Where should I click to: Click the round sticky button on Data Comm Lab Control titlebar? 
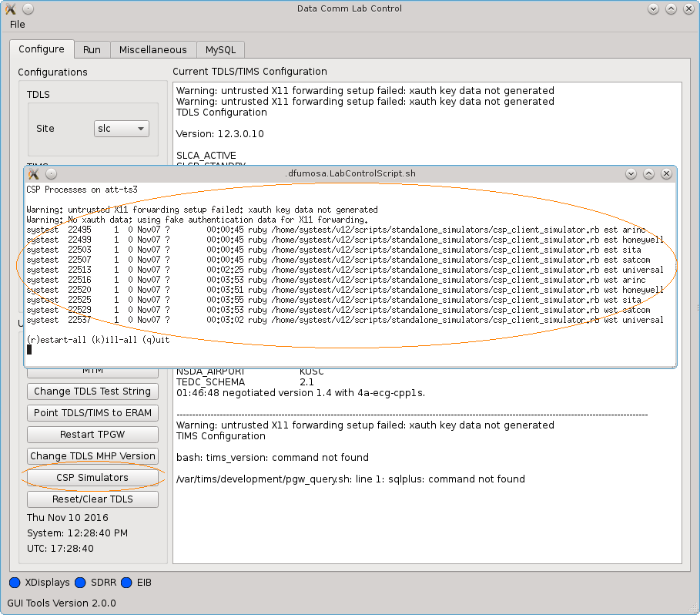tap(28, 8)
